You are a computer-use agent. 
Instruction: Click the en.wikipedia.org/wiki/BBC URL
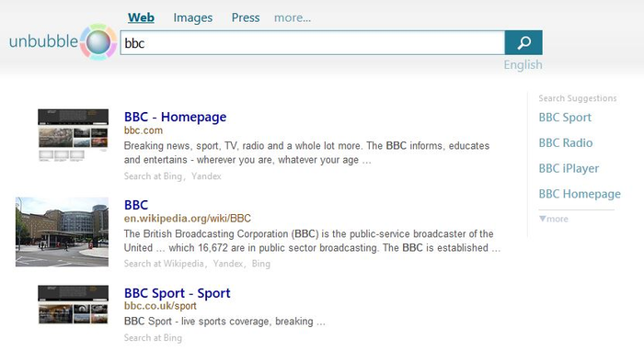click(188, 219)
